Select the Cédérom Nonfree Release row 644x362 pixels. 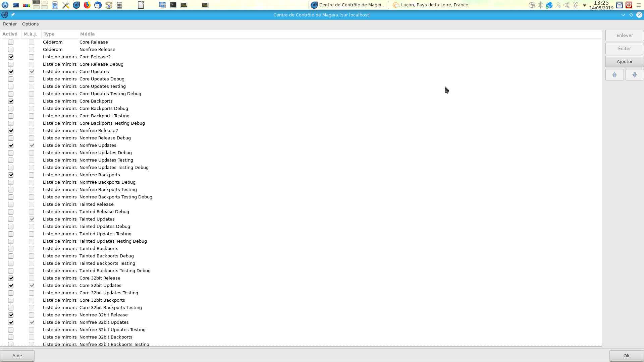(301, 50)
